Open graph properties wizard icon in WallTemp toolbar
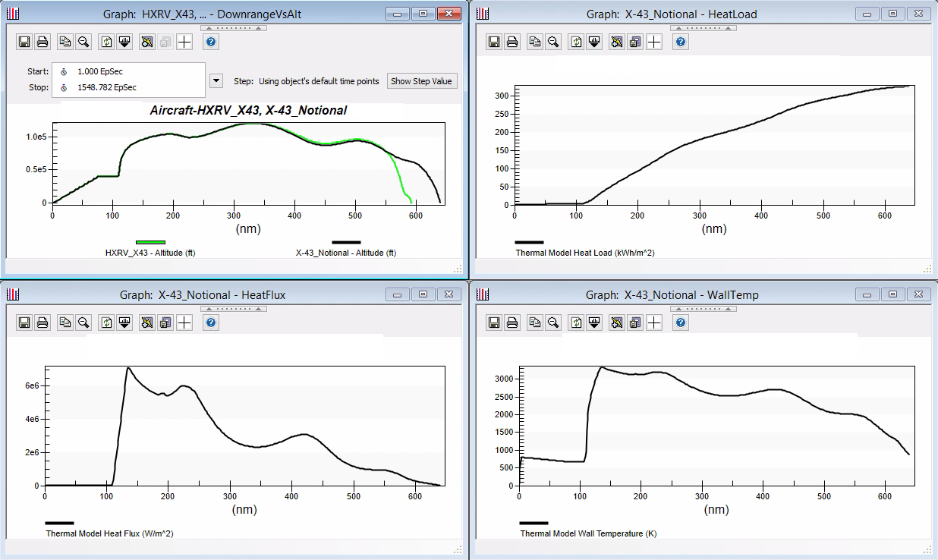The height and width of the screenshot is (560, 938). [617, 322]
